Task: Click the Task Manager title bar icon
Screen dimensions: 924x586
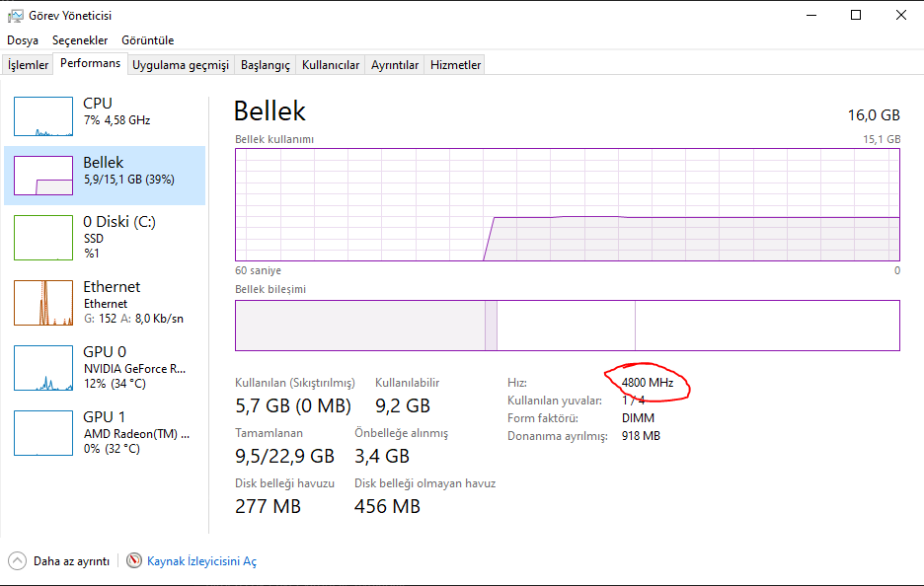Action: tap(16, 15)
